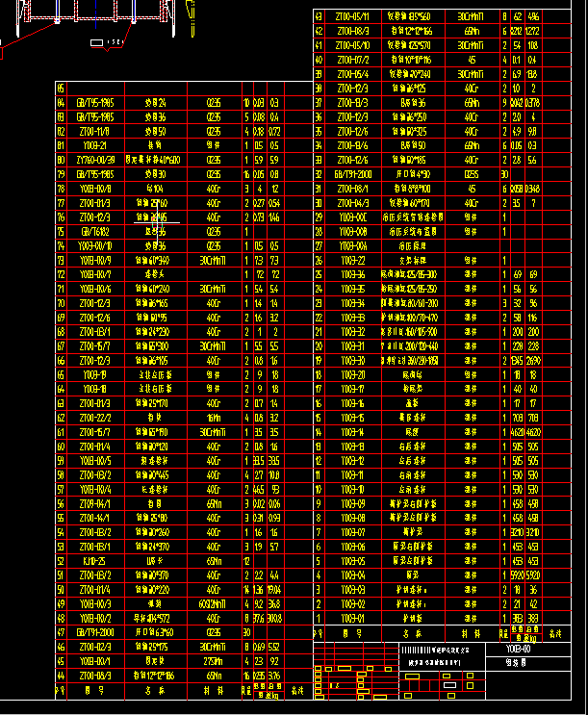Image resolution: width=588 pixels, height=715 pixels.
Task: Select Y009-07 code in row 7
Action: 352,532
